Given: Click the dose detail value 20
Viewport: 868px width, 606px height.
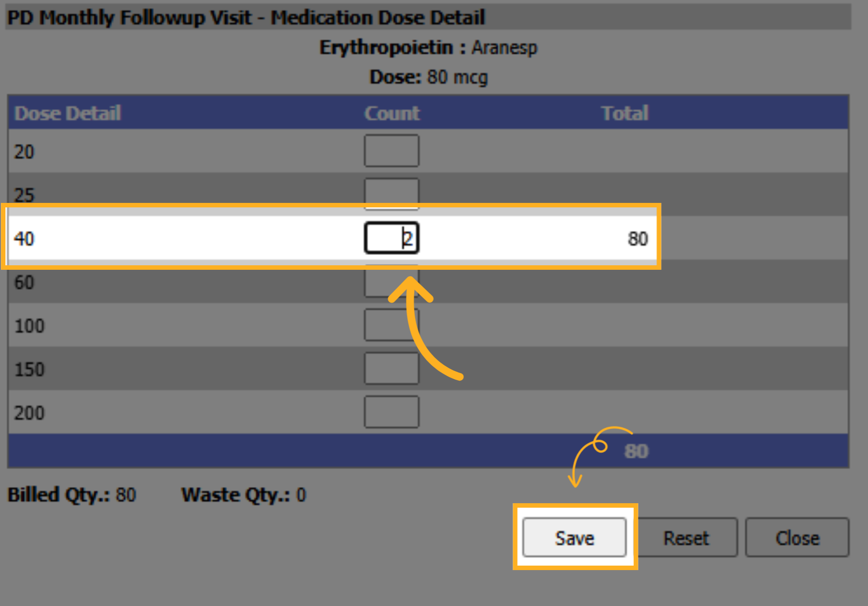Looking at the screenshot, I should pyautogui.click(x=24, y=152).
